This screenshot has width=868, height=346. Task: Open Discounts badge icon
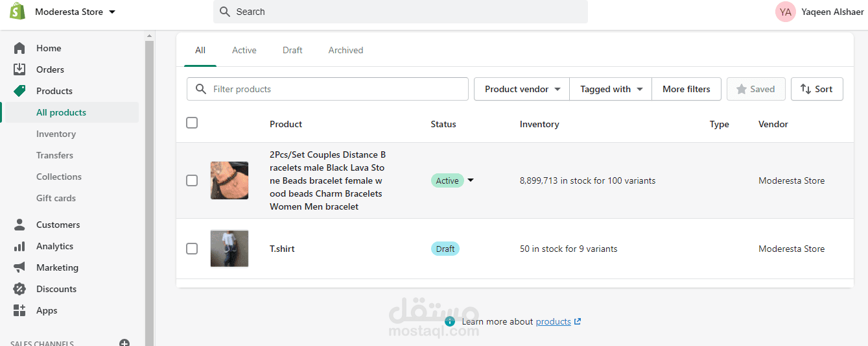point(19,289)
